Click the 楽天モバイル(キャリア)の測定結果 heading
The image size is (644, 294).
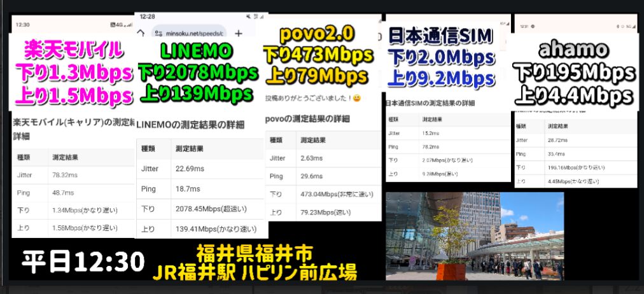[74, 122]
